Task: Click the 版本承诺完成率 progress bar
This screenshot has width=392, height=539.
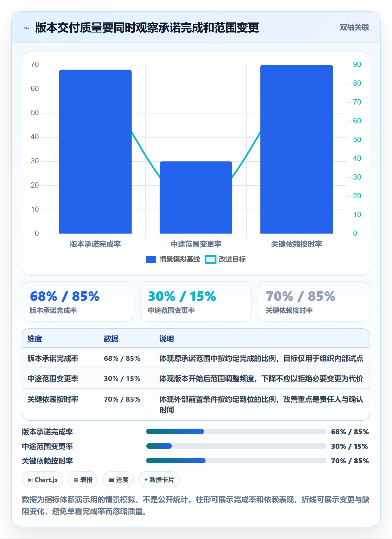Action: pyautogui.click(x=236, y=431)
